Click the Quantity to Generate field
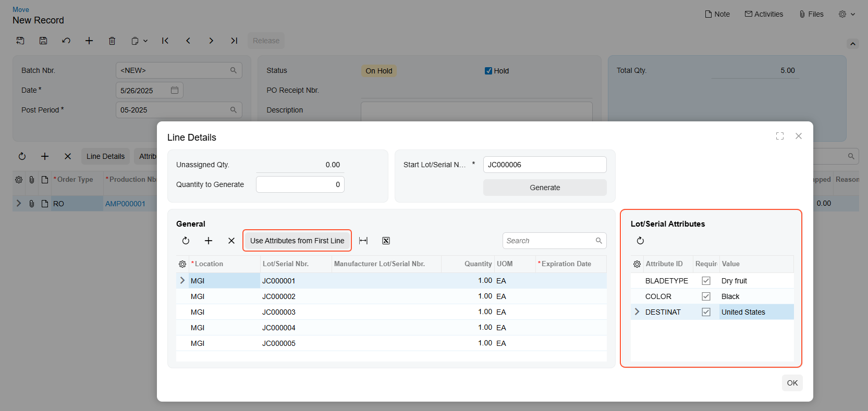This screenshot has height=411, width=868. [300, 184]
